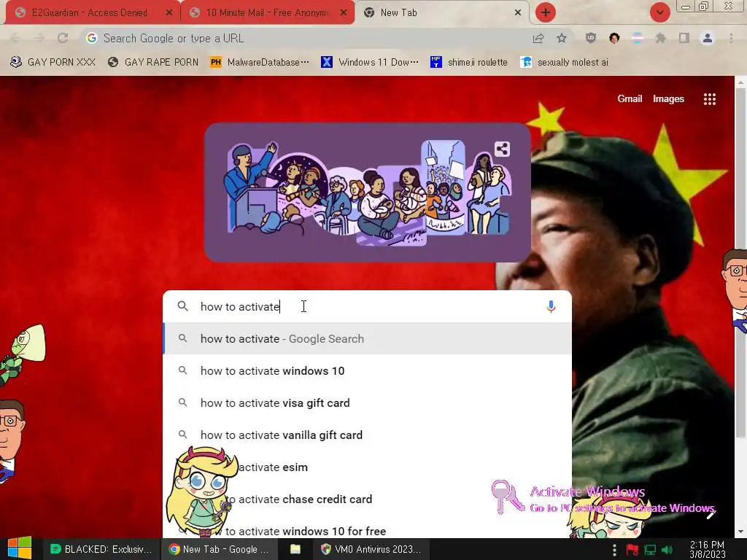Viewport: 747px width, 560px height.
Task: Open the Chrome three-dot menu
Action: click(731, 38)
